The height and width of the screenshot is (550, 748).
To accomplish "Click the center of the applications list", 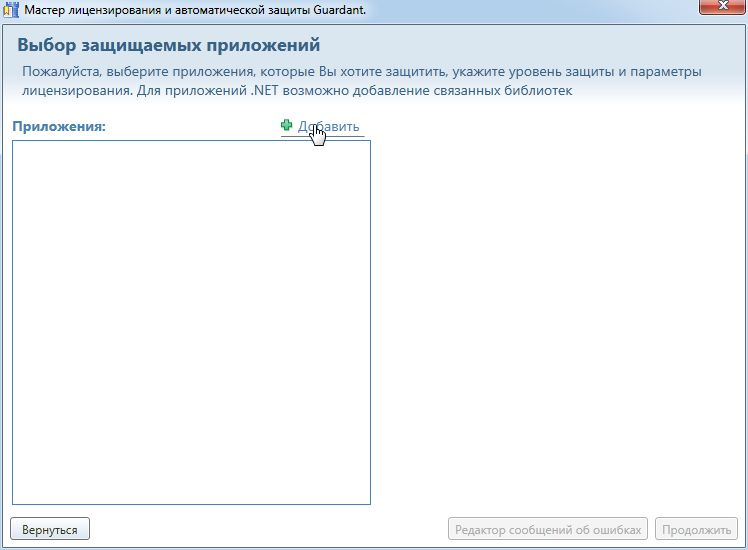I will [191, 322].
